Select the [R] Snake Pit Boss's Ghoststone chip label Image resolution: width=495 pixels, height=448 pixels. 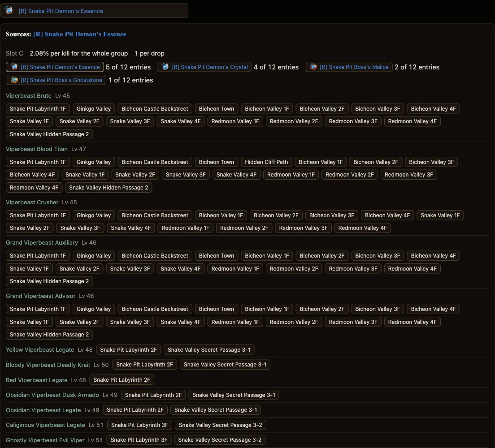61,80
